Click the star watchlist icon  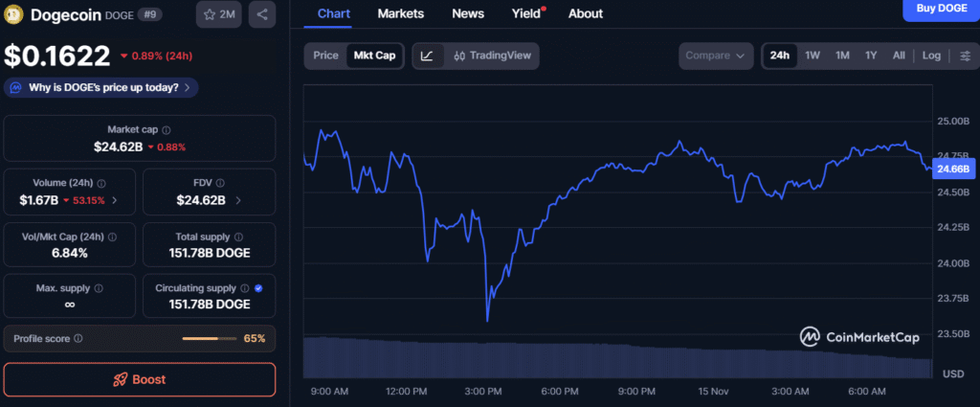click(x=211, y=14)
